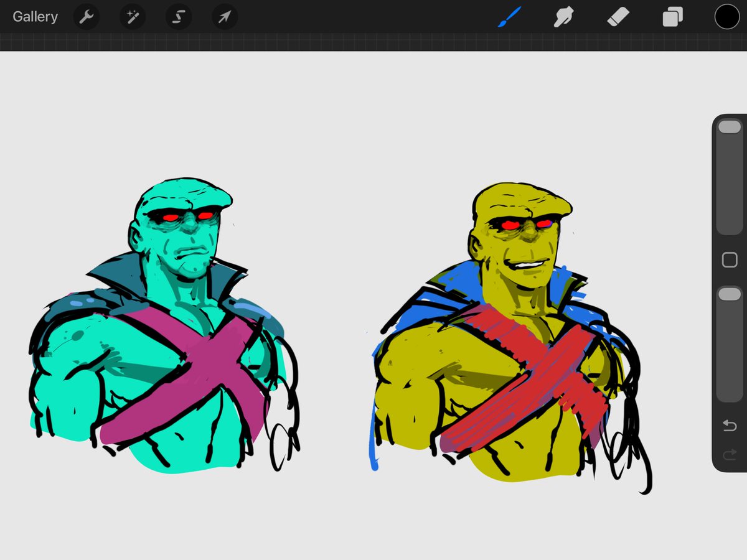Screen dimensions: 747x560
Task: Adjust the brush opacity slider
Action: [x=730, y=343]
